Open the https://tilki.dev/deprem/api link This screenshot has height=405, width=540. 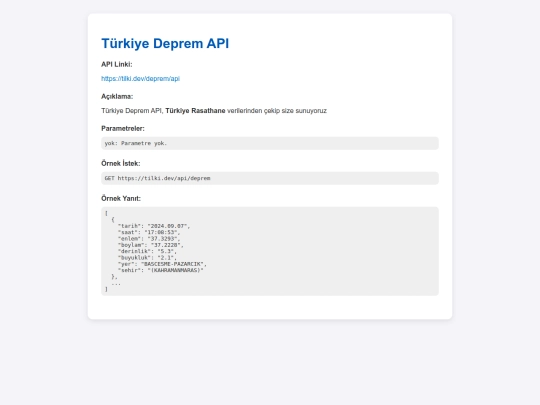tap(141, 79)
